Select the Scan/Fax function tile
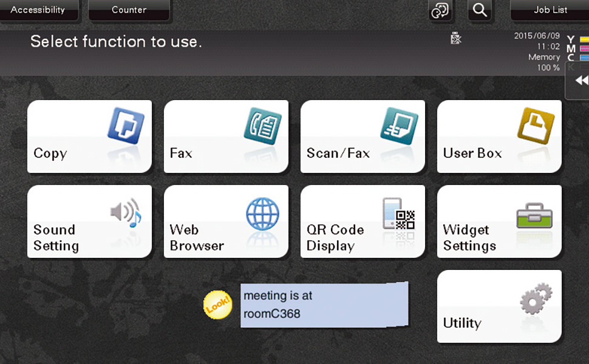 (363, 136)
